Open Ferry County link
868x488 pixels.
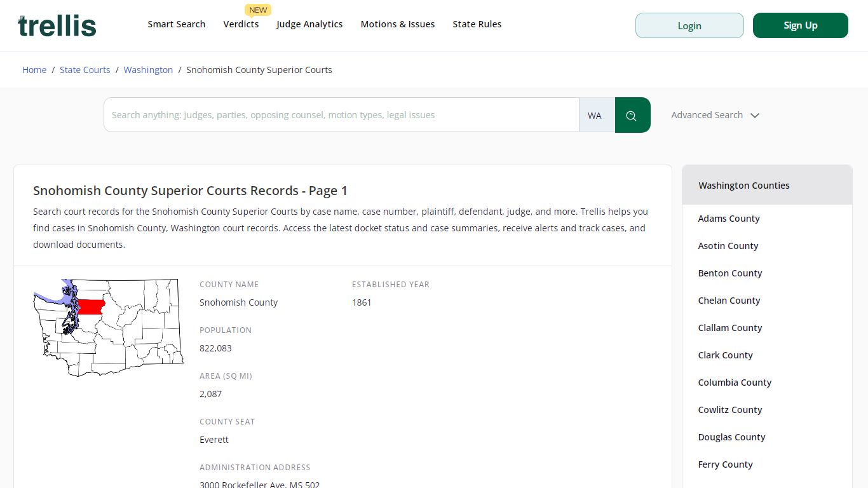click(x=725, y=464)
